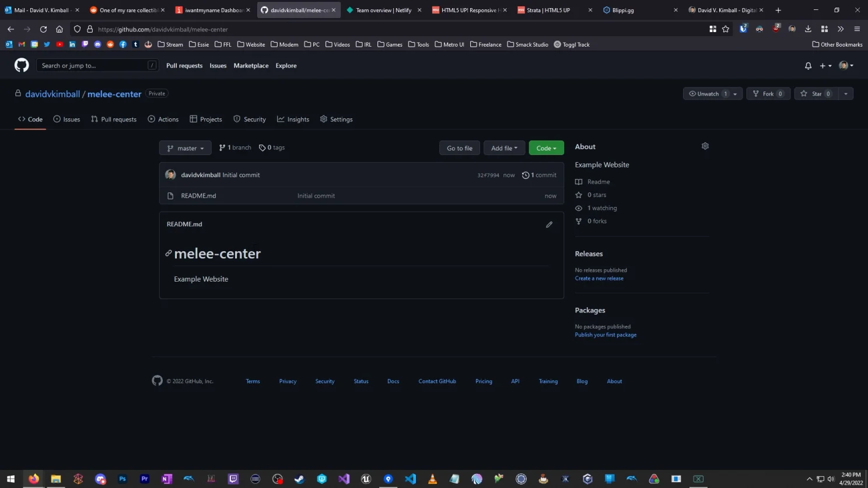Click the GitHub Octocat logo
Image resolution: width=868 pixels, height=488 pixels.
pyautogui.click(x=21, y=65)
